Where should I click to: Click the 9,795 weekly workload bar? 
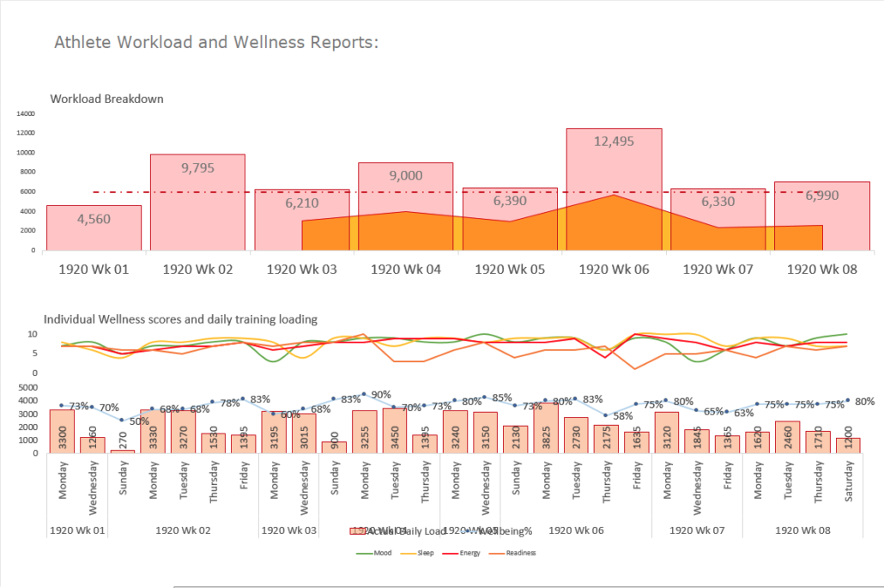coord(197,202)
